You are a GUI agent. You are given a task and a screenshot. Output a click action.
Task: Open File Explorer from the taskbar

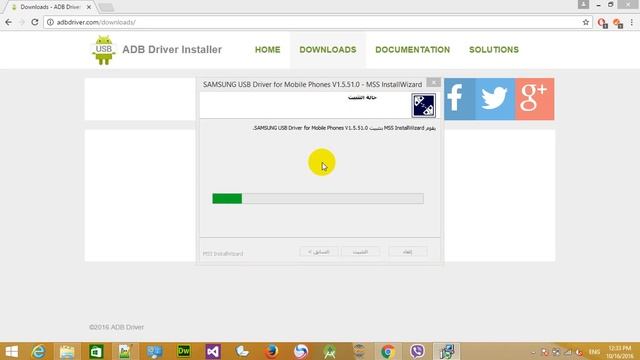[67, 351]
